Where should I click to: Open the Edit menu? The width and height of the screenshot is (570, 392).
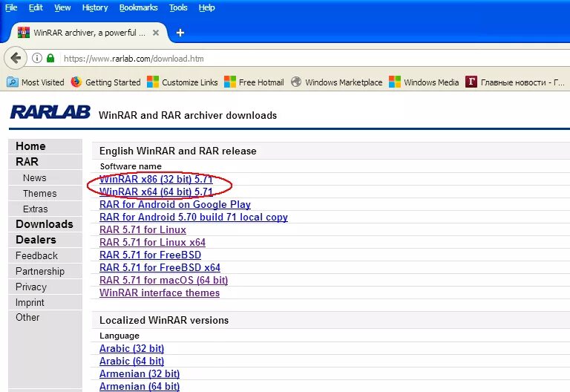pyautogui.click(x=36, y=7)
